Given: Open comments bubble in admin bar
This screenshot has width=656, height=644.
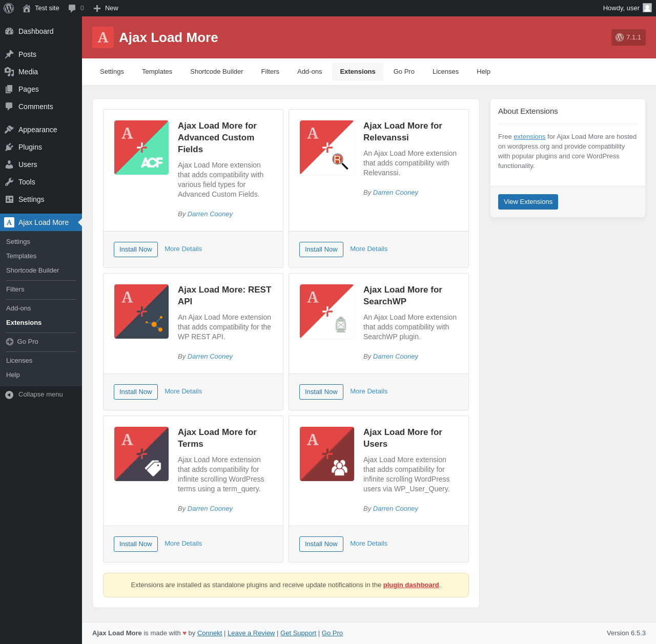Looking at the screenshot, I should tap(72, 8).
